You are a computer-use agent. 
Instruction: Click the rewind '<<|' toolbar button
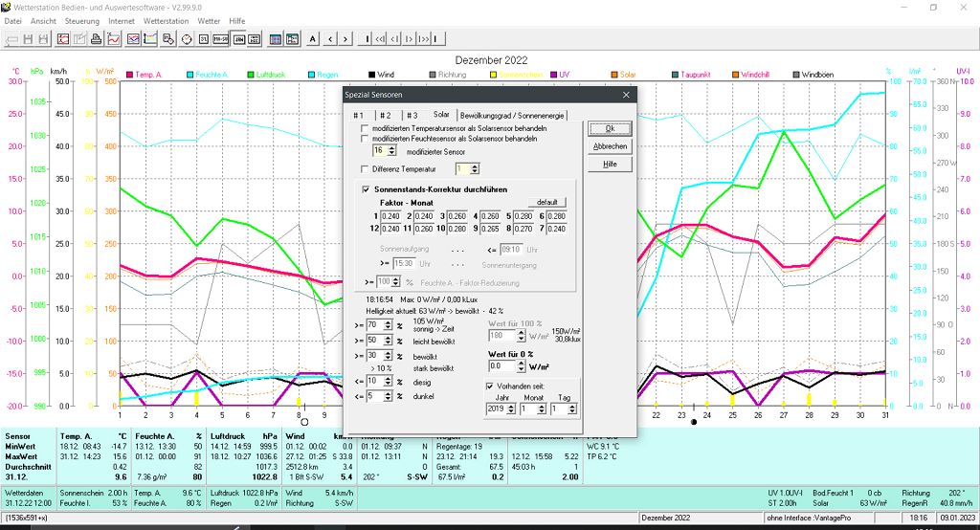pos(381,39)
